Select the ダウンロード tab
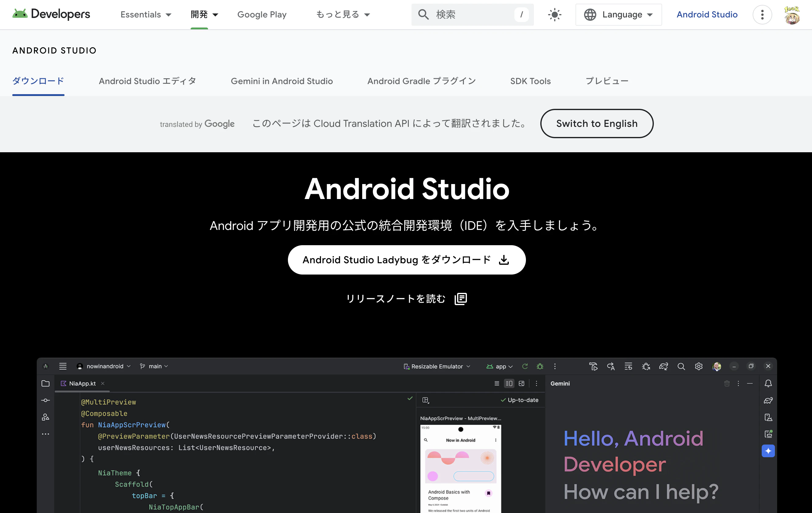The height and width of the screenshot is (513, 812). coord(38,81)
